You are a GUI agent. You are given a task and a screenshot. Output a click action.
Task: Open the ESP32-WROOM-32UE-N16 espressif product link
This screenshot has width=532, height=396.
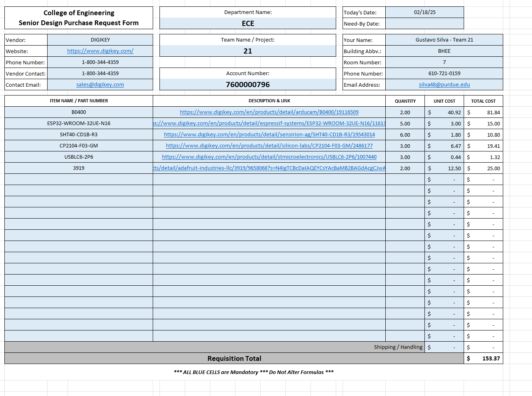269,123
